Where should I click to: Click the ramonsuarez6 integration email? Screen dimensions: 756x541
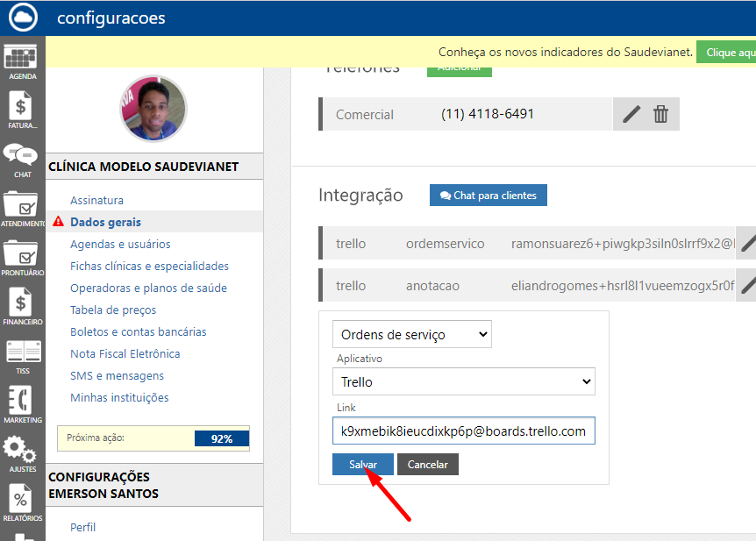pos(623,244)
